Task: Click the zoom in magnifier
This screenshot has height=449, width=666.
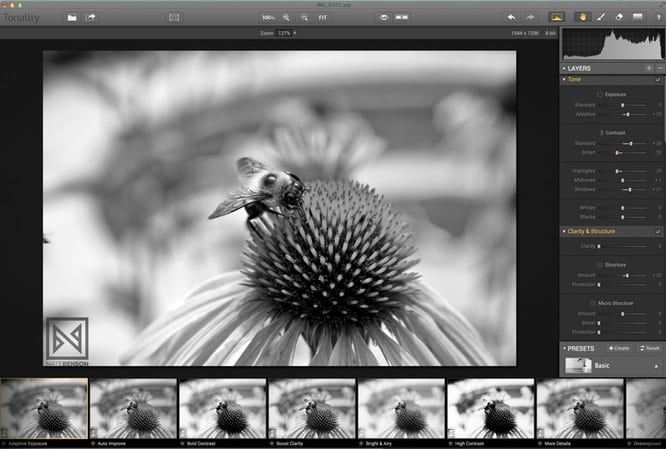Action: [x=286, y=17]
